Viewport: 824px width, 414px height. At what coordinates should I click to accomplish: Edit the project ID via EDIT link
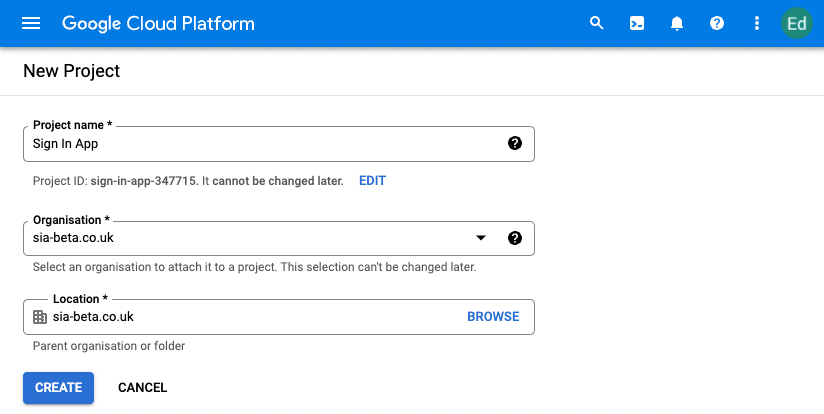point(373,181)
